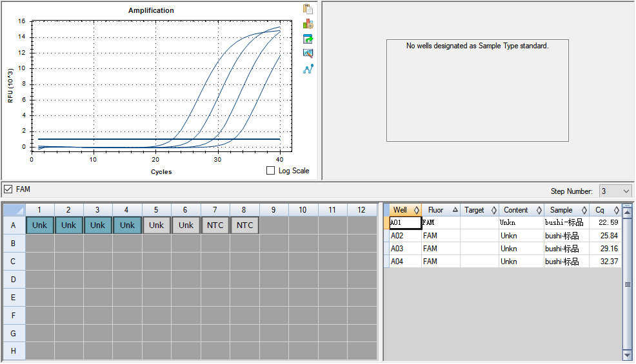The height and width of the screenshot is (364, 636).
Task: Click the Cycles axis label
Action: 161,172
